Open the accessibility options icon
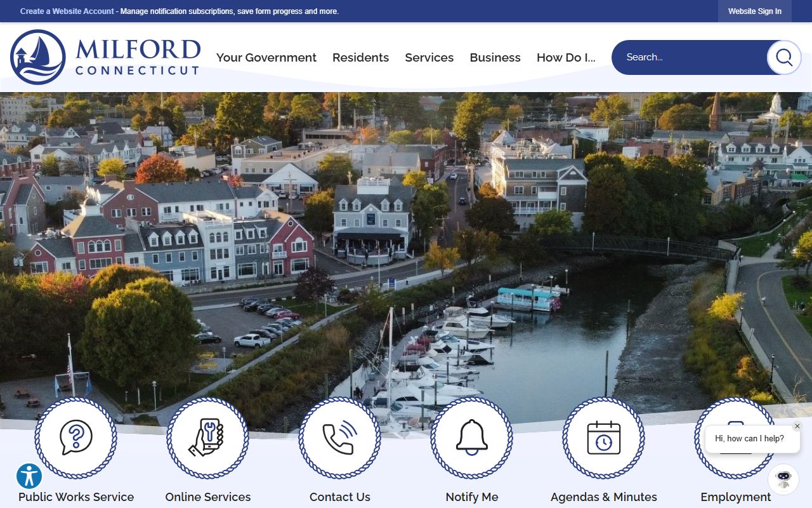The image size is (812, 508). point(29,476)
